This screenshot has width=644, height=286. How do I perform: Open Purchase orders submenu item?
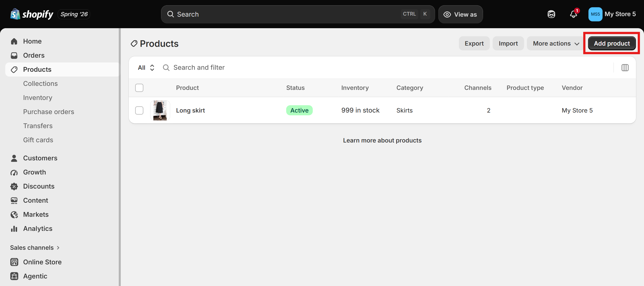(49, 112)
